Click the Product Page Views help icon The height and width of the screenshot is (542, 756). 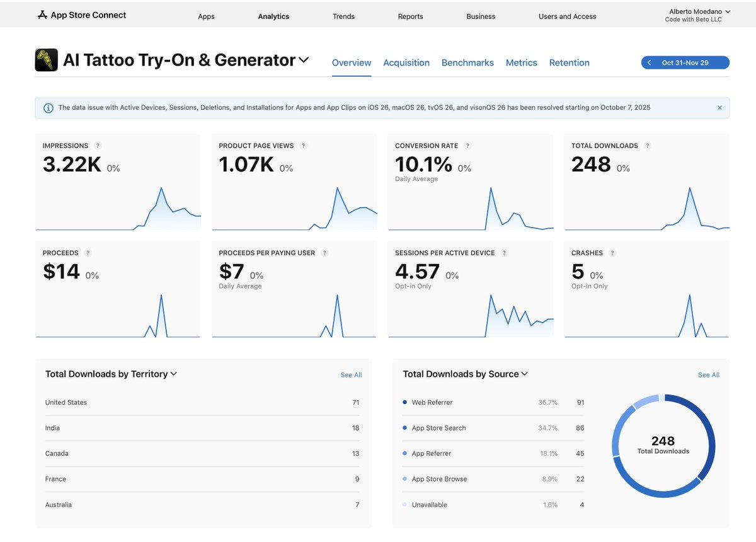303,146
